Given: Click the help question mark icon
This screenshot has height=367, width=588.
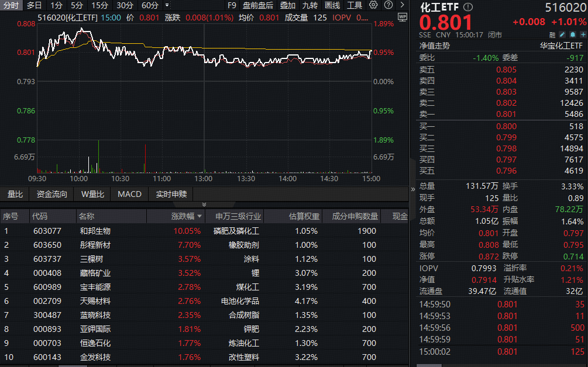Looking at the screenshot, I should [388, 5].
